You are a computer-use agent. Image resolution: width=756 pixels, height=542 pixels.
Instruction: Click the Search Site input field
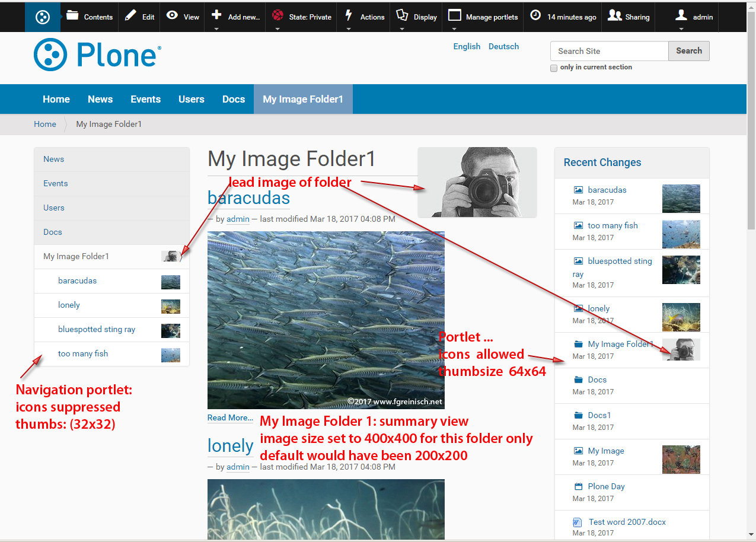pyautogui.click(x=609, y=51)
